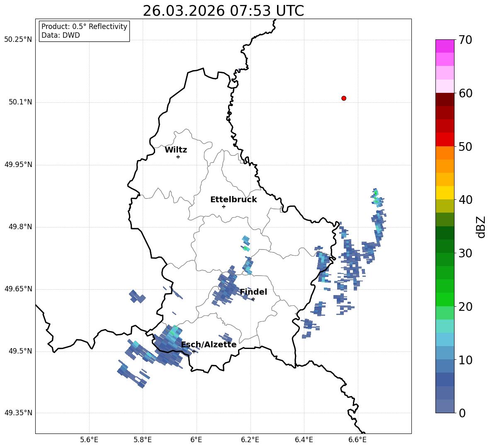Click the Ettelbruck city label

tap(233, 200)
